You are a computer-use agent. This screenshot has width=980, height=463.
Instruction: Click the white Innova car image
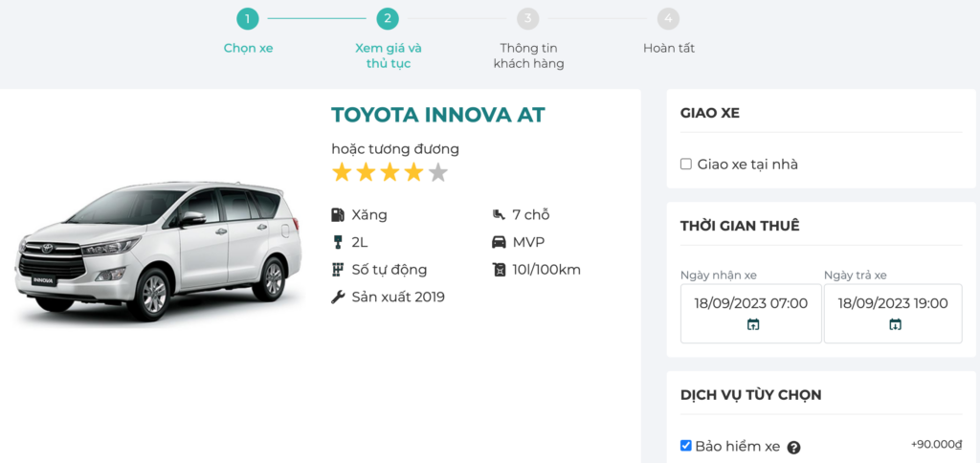point(153,247)
